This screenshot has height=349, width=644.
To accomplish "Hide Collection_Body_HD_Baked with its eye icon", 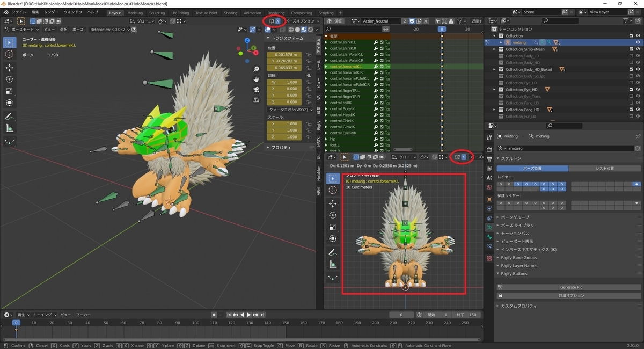I will [x=638, y=69].
